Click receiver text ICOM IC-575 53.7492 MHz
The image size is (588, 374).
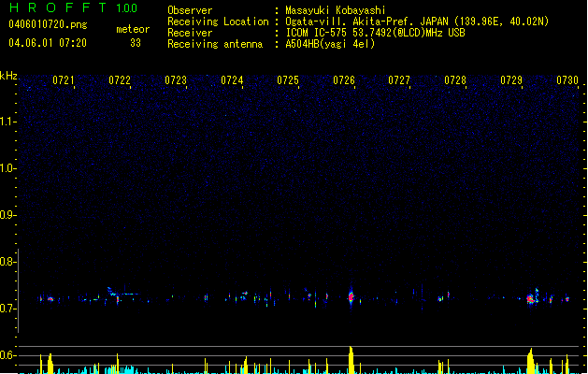(376, 33)
